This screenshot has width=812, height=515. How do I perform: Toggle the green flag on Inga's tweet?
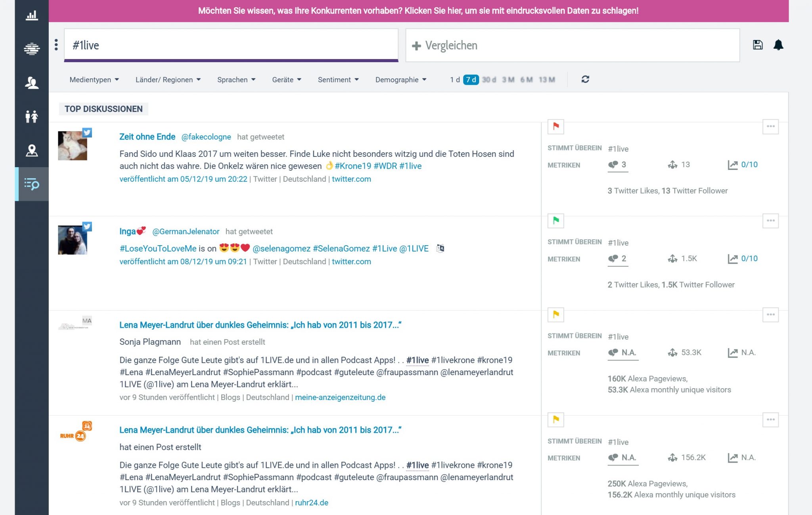point(555,221)
